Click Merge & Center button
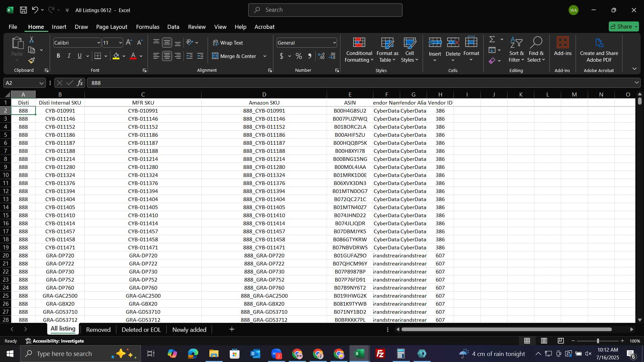This screenshot has width=644, height=362. click(x=235, y=56)
